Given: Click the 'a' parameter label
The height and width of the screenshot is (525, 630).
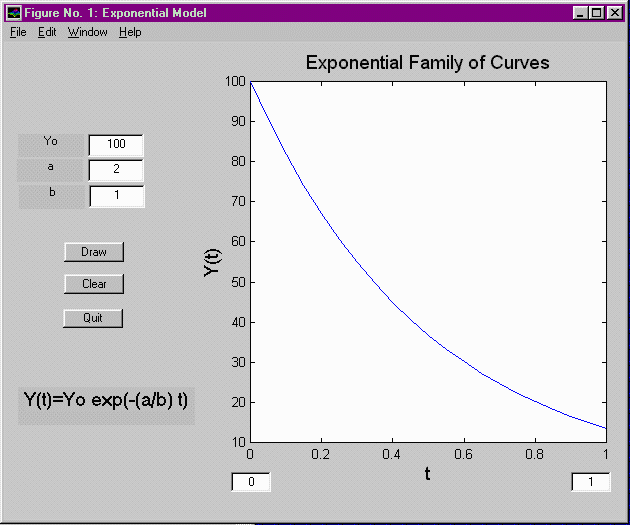Looking at the screenshot, I should (51, 167).
